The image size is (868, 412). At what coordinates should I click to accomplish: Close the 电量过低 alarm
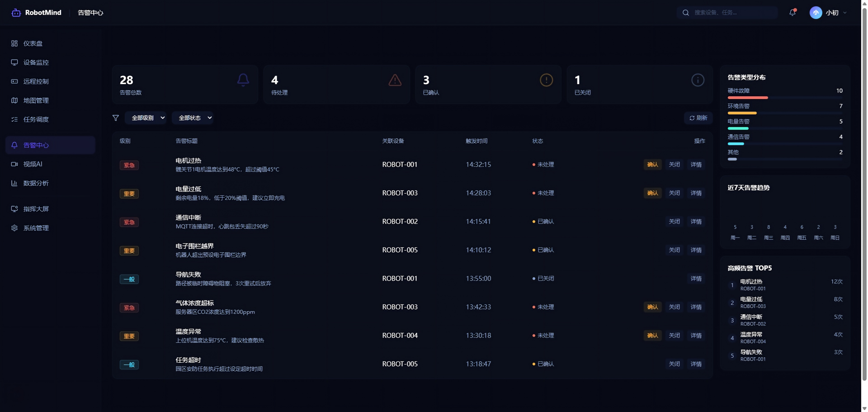tap(675, 193)
